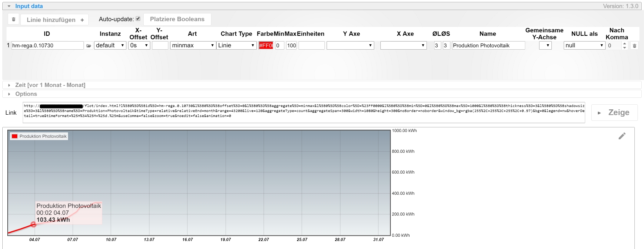Click the ID field hm-rega.0.10730

[47, 45]
